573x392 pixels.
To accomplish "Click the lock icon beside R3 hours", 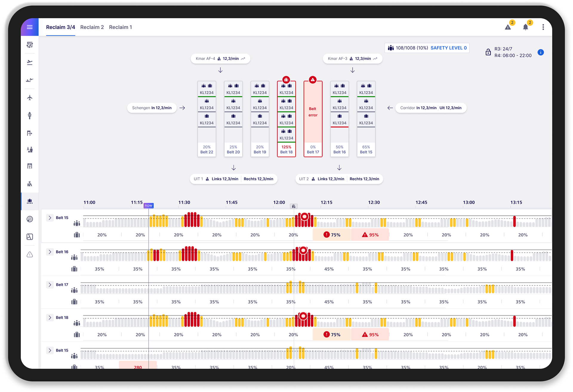I will 488,52.
